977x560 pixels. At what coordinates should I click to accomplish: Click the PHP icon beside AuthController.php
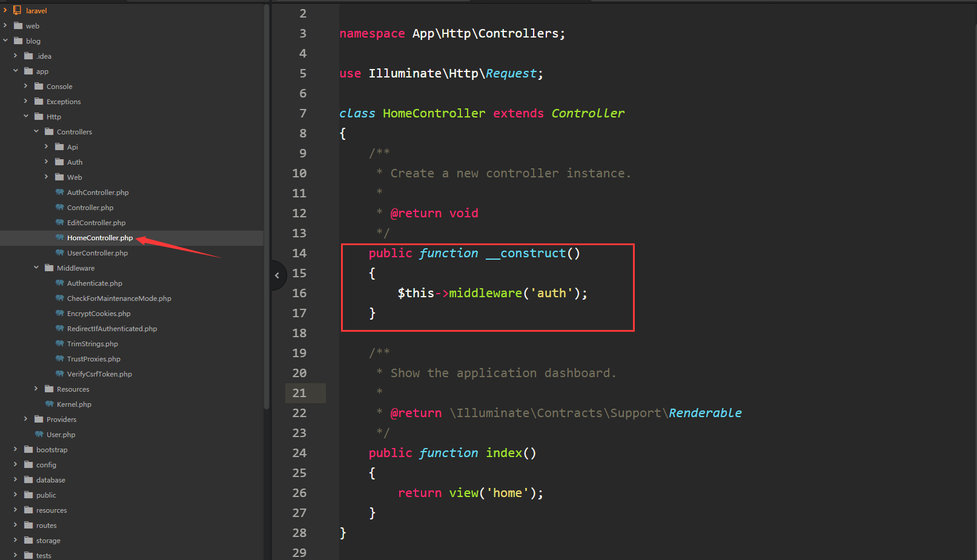tap(59, 192)
